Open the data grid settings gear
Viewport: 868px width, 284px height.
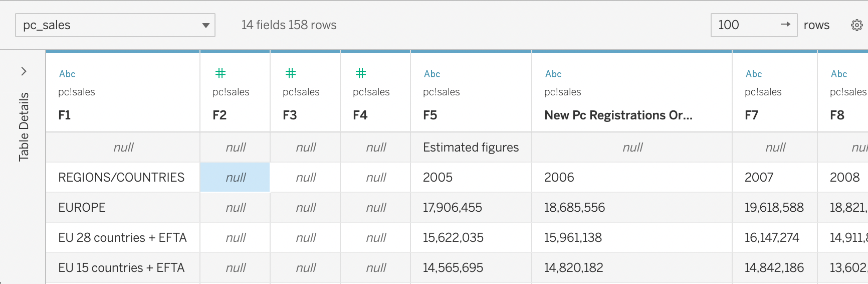pos(857,25)
